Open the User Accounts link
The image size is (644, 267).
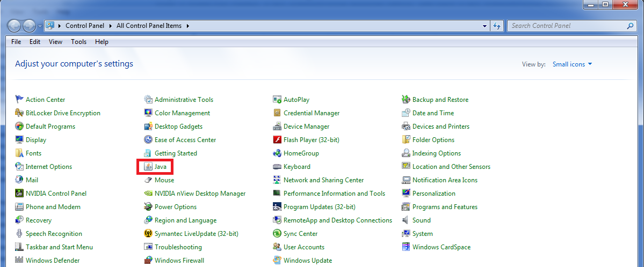pyautogui.click(x=304, y=247)
